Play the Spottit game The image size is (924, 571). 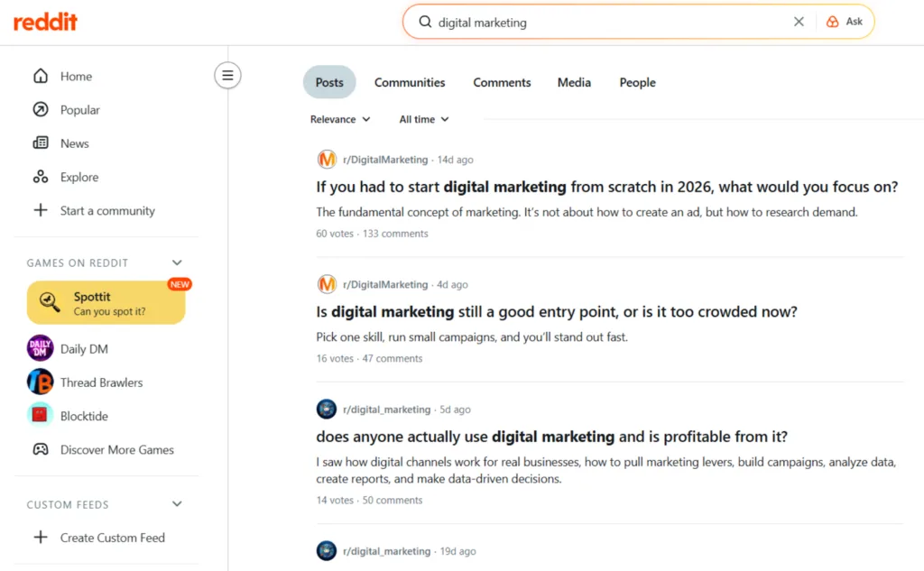point(106,303)
